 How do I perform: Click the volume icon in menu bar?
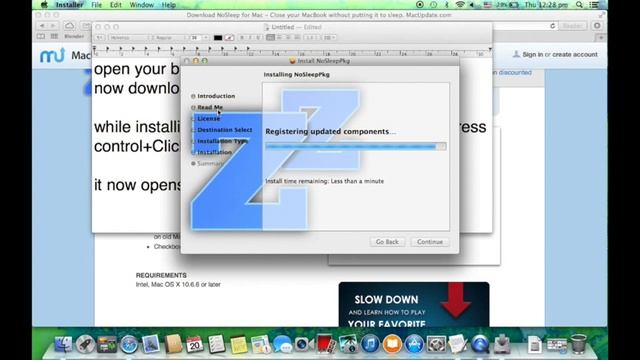point(473,5)
